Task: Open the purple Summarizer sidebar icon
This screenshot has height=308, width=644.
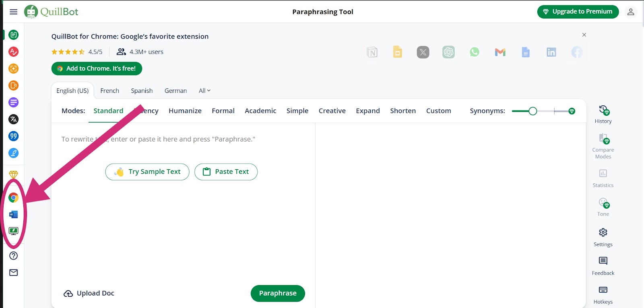Action: coord(13,103)
